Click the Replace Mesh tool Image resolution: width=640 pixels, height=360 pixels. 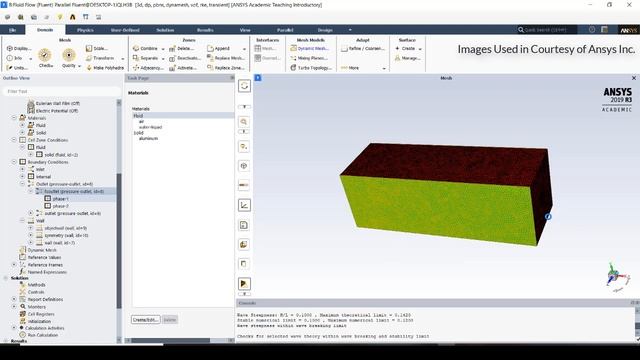pyautogui.click(x=225, y=58)
